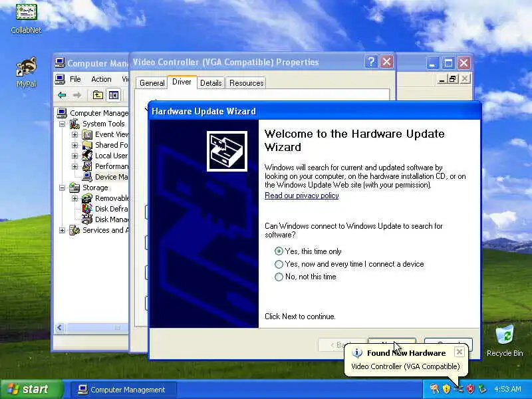Viewport: 532px width, 399px height.
Task: Open the 'Read our privacy policy' link
Action: coord(302,196)
